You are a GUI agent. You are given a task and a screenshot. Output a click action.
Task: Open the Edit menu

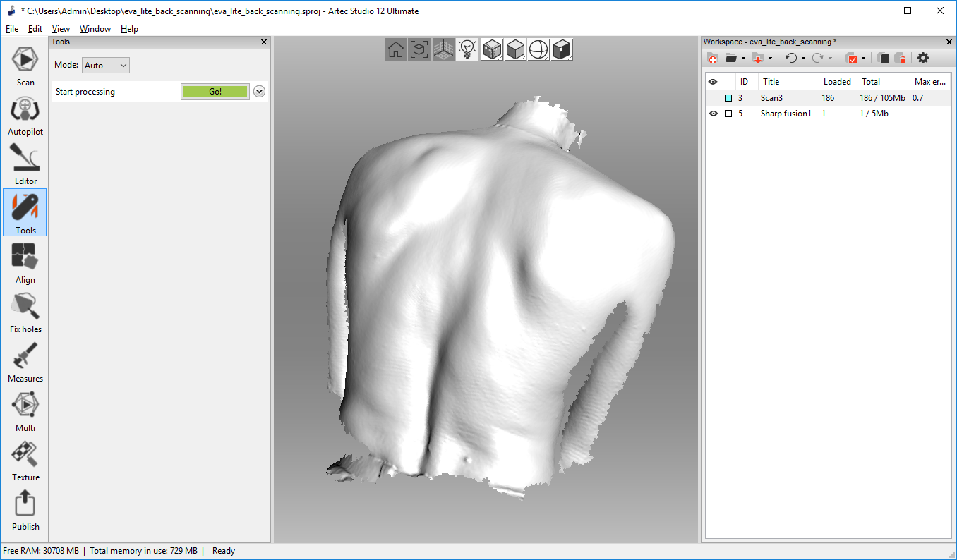point(35,29)
